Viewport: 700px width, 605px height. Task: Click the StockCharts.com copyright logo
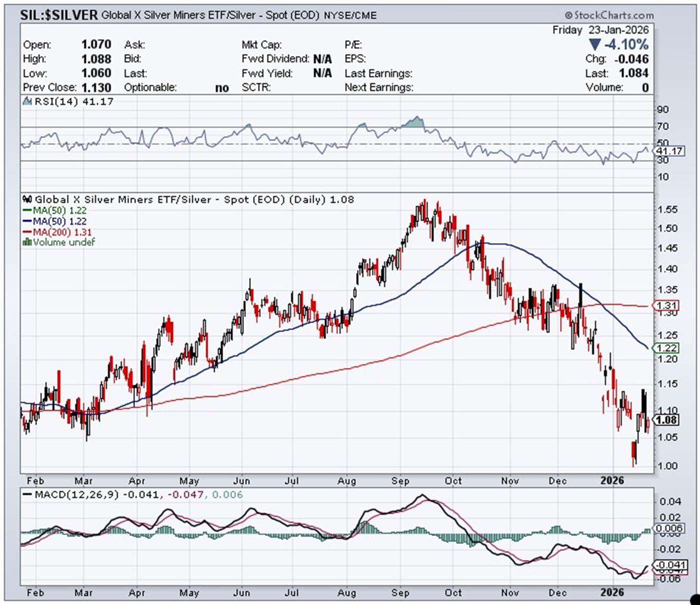[x=609, y=15]
